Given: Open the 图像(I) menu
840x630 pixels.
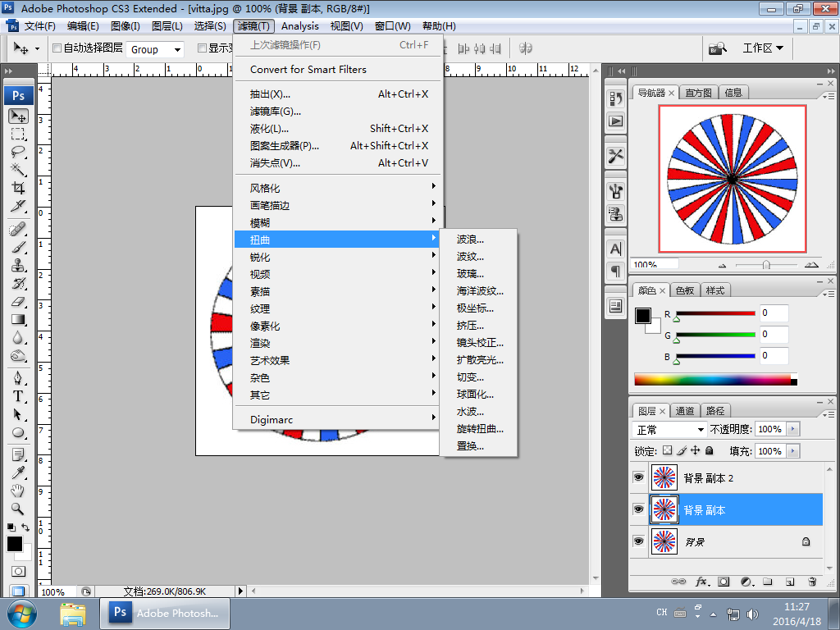Looking at the screenshot, I should pos(126,25).
